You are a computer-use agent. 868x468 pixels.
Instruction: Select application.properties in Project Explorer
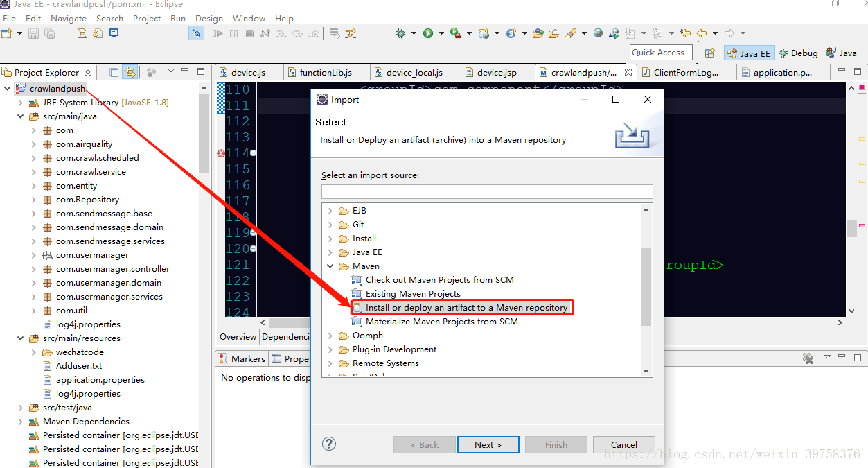click(x=100, y=380)
